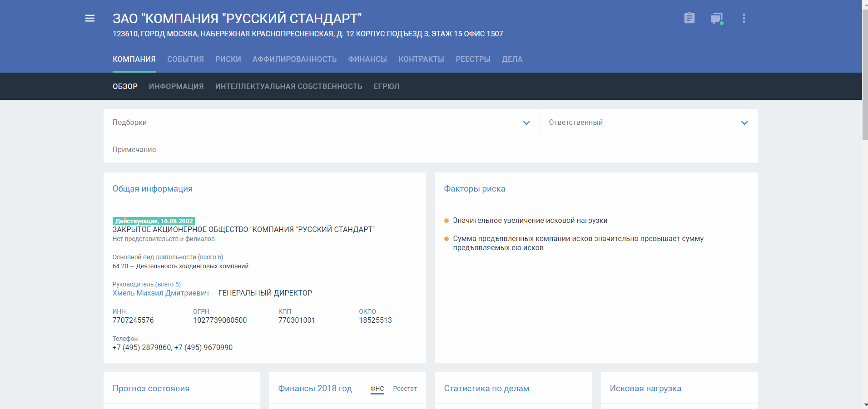Go to the КОНТРАКТЫ tab
The height and width of the screenshot is (409, 868).
coord(421,59)
